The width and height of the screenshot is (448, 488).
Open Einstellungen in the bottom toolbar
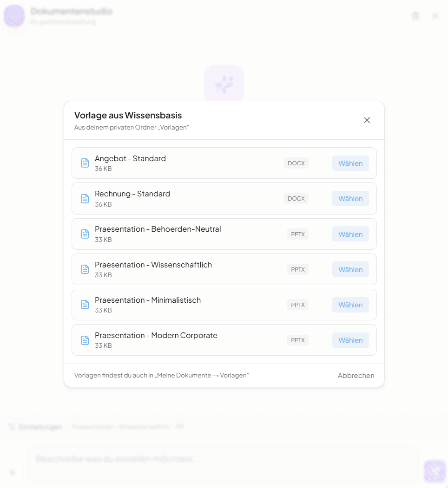click(40, 426)
